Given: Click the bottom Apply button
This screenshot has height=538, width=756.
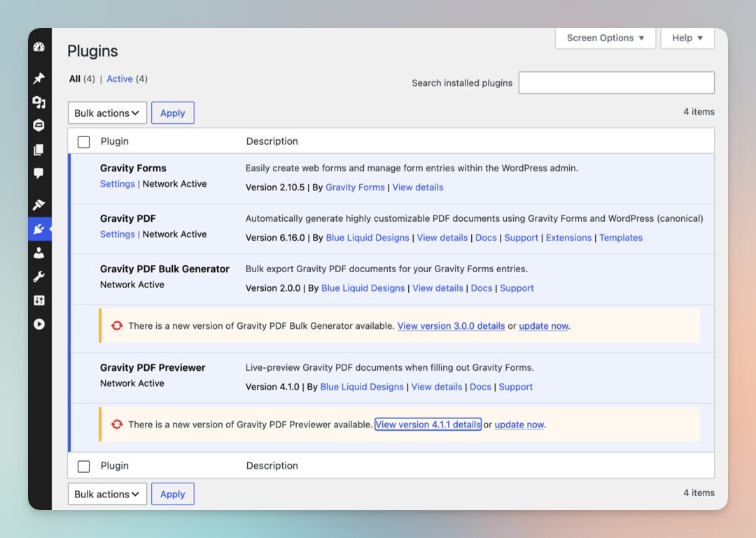Looking at the screenshot, I should [x=173, y=494].
